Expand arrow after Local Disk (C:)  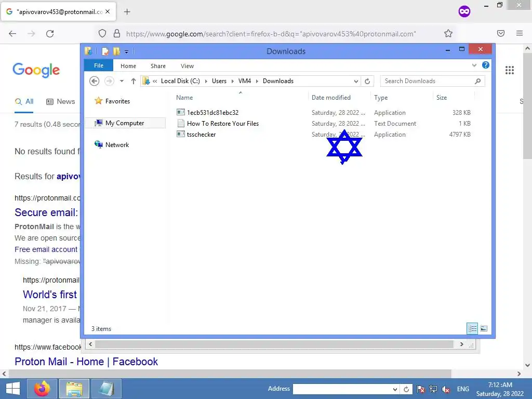pyautogui.click(x=206, y=81)
